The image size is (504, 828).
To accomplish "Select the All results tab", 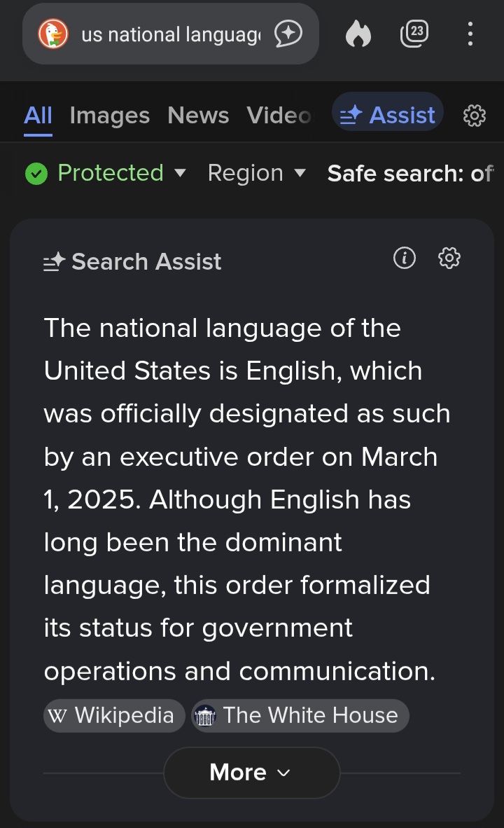I will coord(38,116).
